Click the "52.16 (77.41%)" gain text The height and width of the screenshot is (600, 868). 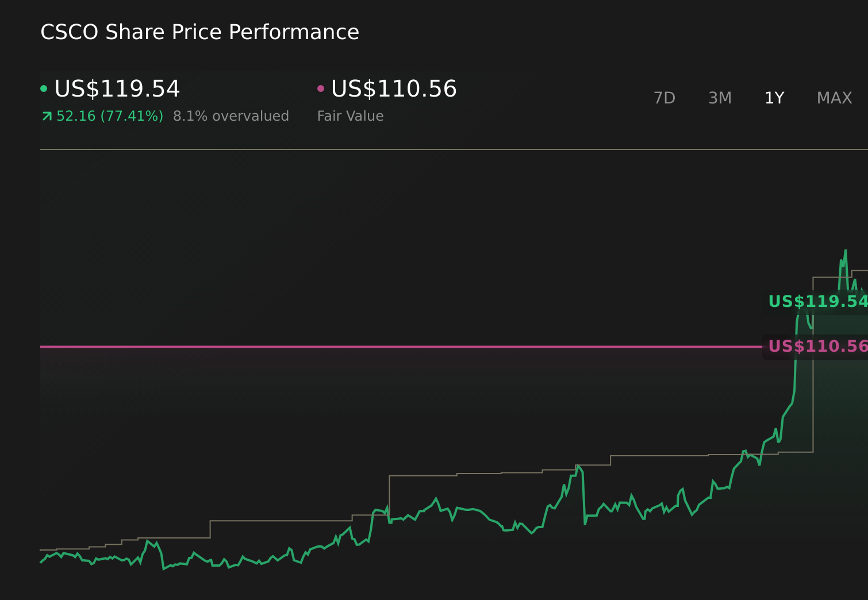[110, 116]
